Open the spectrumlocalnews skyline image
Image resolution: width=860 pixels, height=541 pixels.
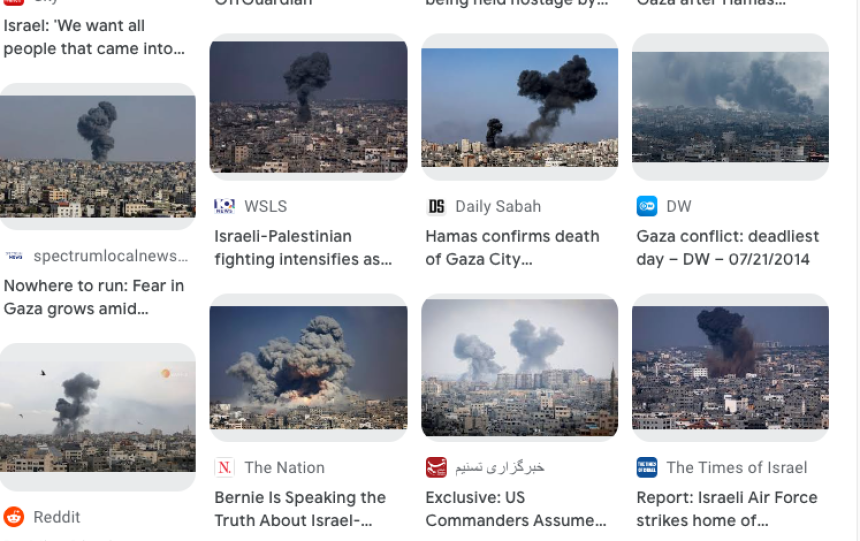[98, 156]
